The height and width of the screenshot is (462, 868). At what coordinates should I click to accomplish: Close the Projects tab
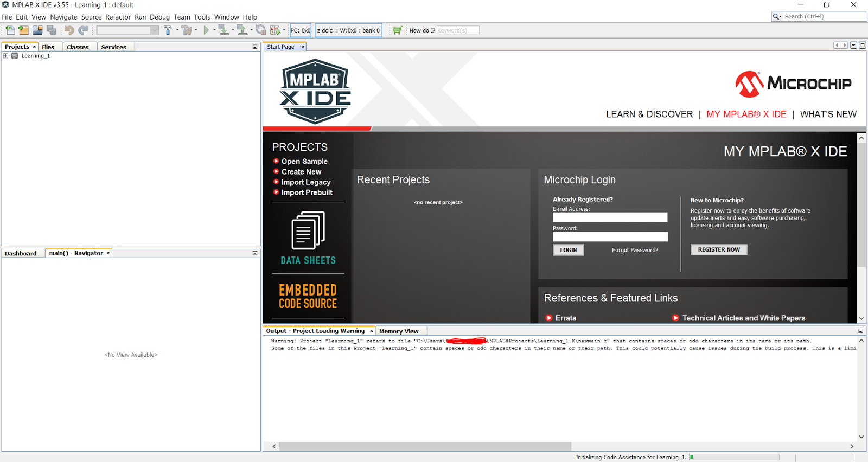pyautogui.click(x=34, y=47)
